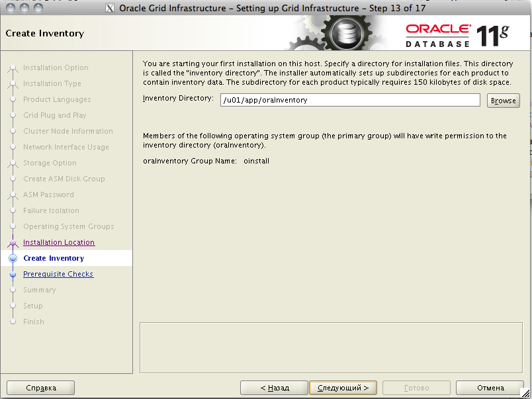This screenshot has height=399, width=532.
Task: Go back with the Назад button
Action: tap(274, 388)
